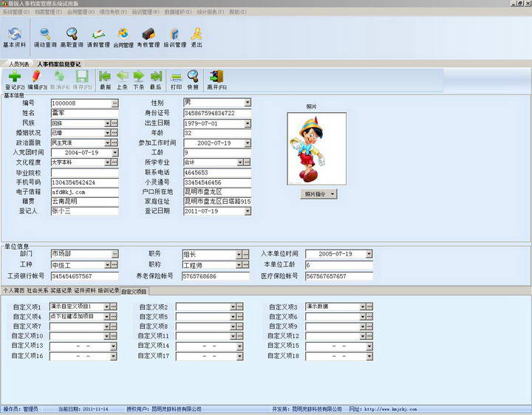Image resolution: width=532 pixels, height=415 pixels.
Task: Expand the 自定义项3 dropdown arrow
Action: coord(363,306)
